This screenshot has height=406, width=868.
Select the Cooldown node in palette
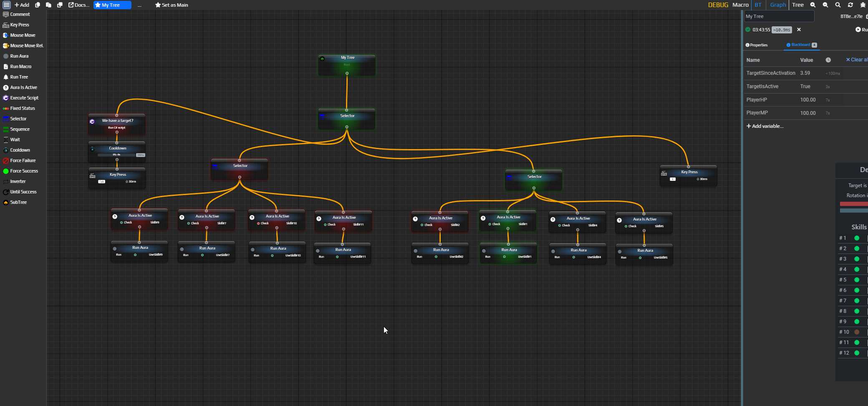(x=20, y=150)
